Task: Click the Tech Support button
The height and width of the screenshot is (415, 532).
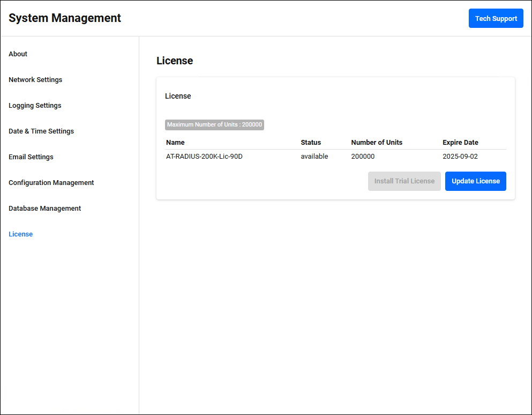Action: click(496, 18)
